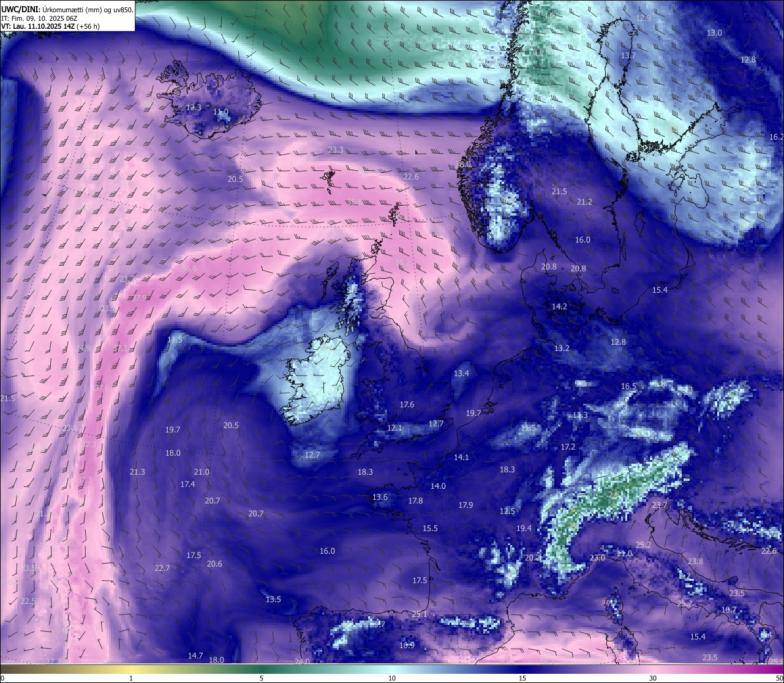The width and height of the screenshot is (784, 683).
Task: Click the 17.9 value on the map
Action: [x=466, y=505]
